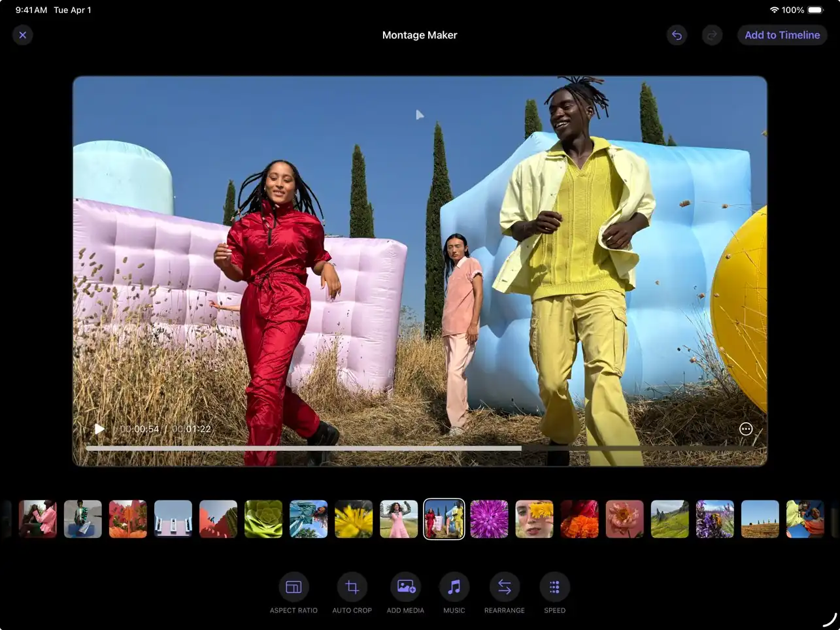Close the Montage Maker
The width and height of the screenshot is (840, 630).
[x=23, y=35]
